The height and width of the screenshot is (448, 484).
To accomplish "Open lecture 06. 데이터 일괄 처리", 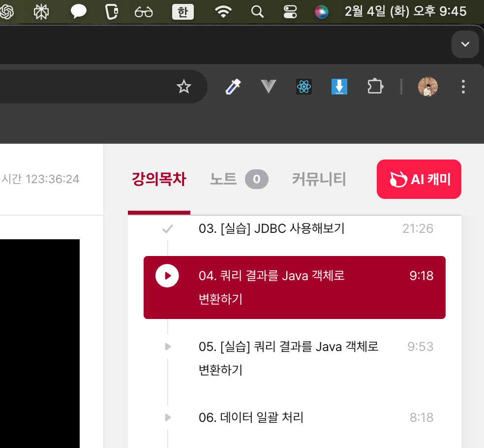I will point(251,417).
